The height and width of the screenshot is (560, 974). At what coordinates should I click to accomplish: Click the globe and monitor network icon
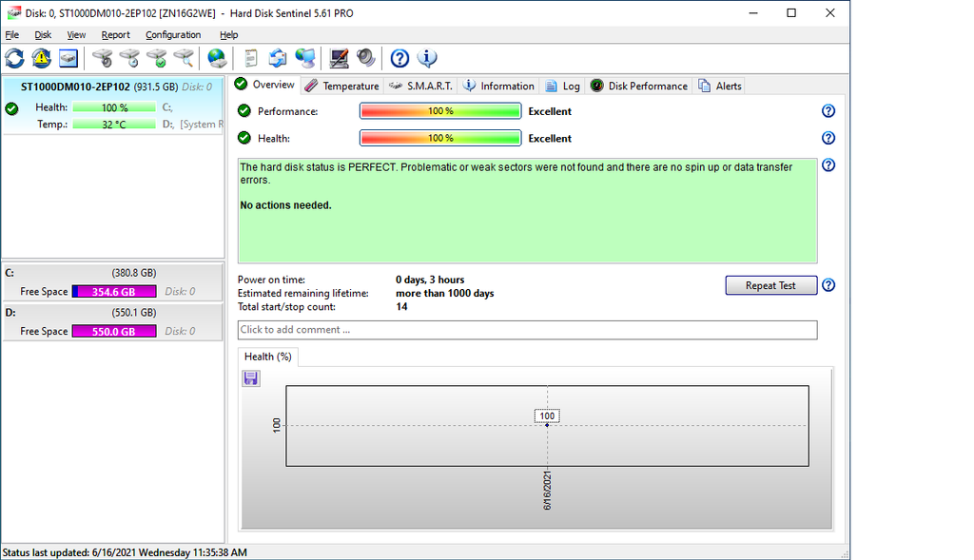[x=305, y=58]
